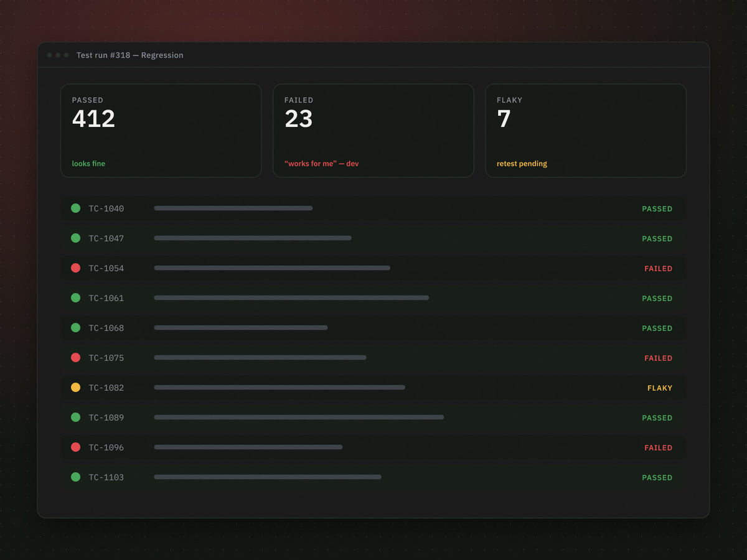Select test case ID TC-1082
This screenshot has width=747, height=560.
tap(106, 388)
